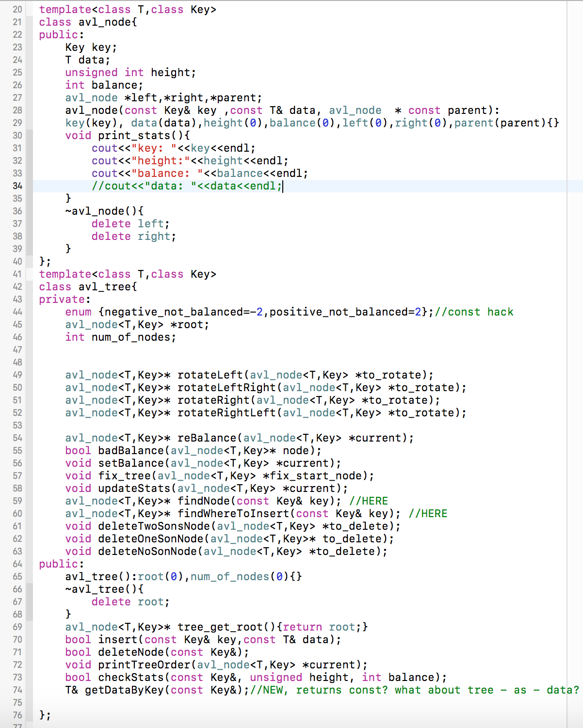This screenshot has width=583, height=728.
Task: Click 'int balance;' declaration
Action: 104,85
